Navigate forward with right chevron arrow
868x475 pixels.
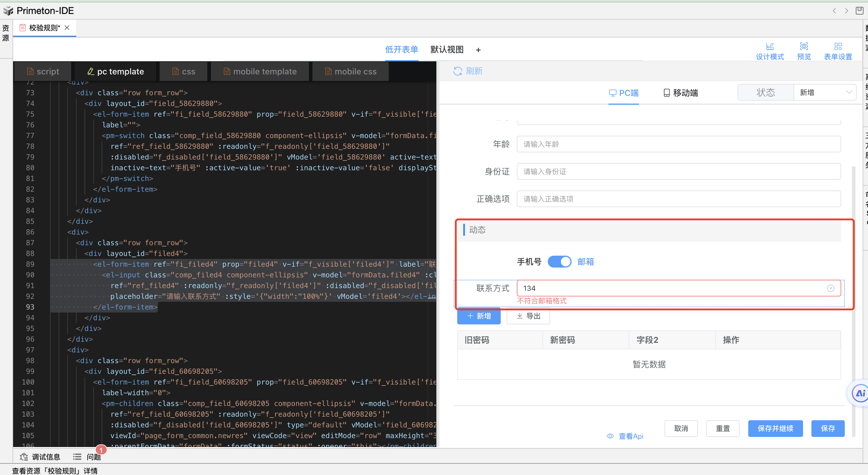846,11
